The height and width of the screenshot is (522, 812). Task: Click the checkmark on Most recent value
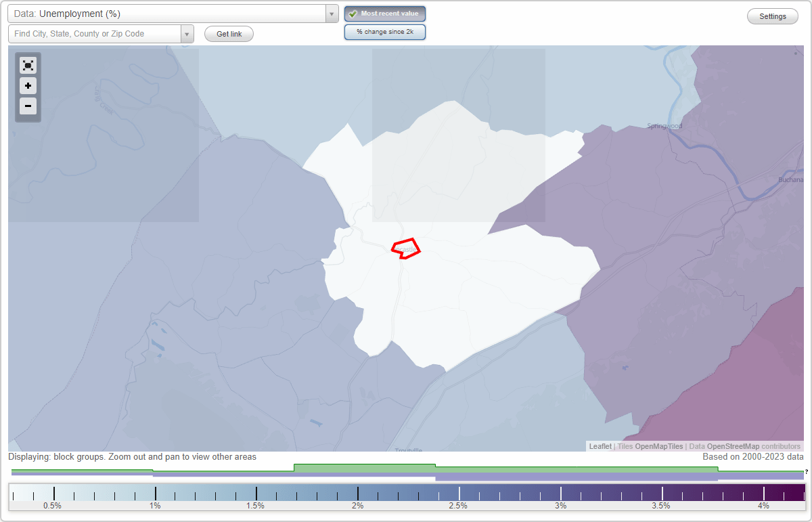353,13
